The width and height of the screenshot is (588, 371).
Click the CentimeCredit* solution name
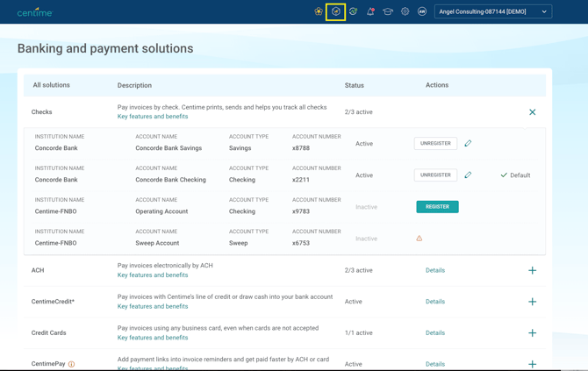tap(53, 302)
